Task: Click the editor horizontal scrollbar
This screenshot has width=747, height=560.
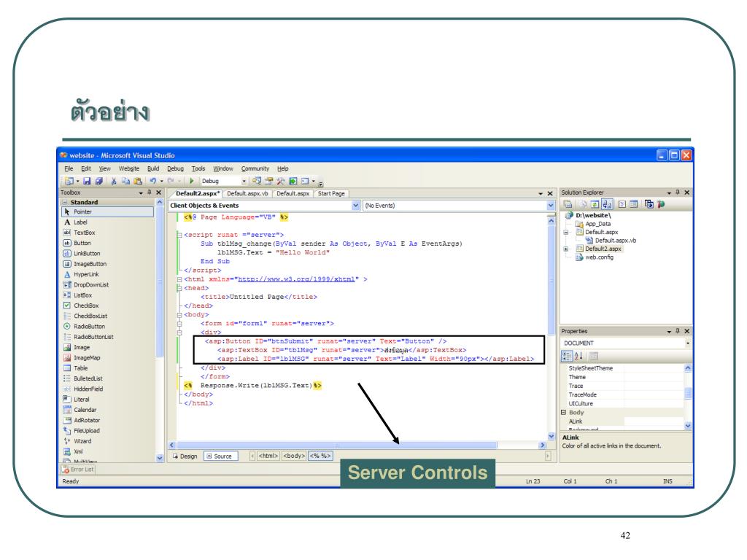Action: click(337, 446)
